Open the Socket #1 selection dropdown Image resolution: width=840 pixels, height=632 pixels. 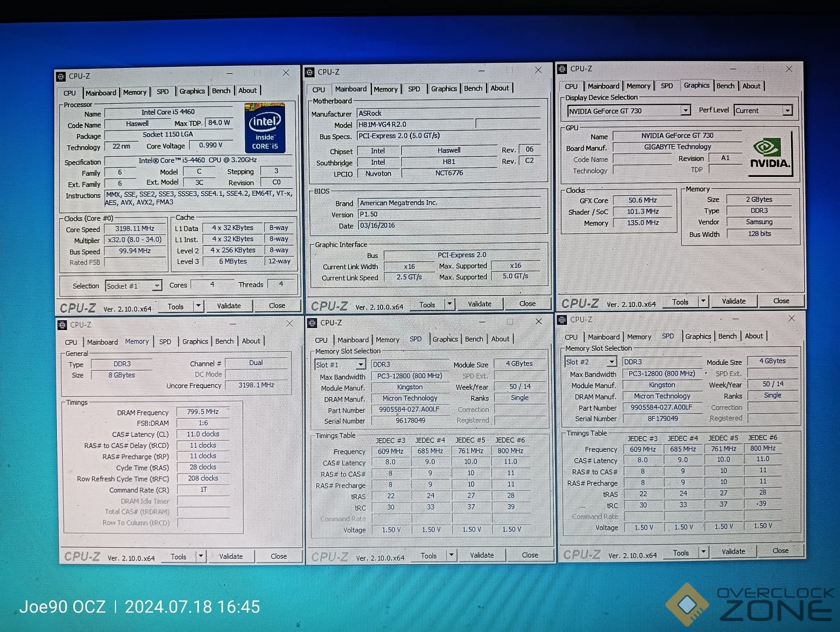[157, 285]
